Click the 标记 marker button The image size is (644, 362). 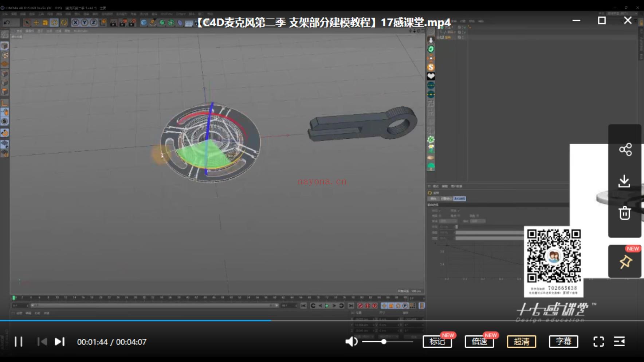click(437, 342)
